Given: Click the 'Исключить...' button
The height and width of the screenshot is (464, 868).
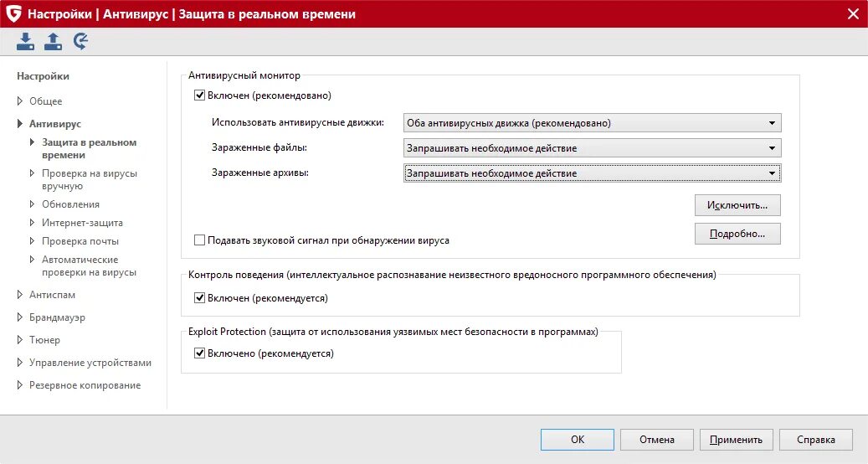Looking at the screenshot, I should tap(737, 205).
